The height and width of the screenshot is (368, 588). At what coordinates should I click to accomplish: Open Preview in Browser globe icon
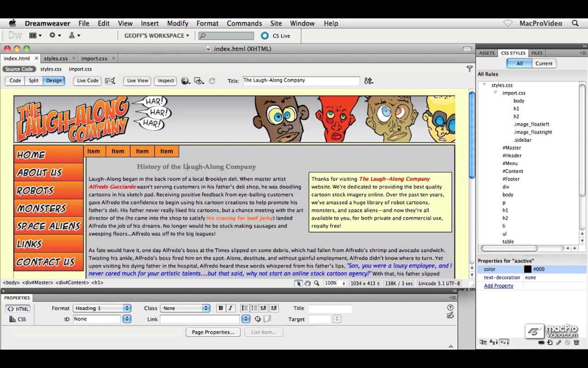(x=185, y=81)
